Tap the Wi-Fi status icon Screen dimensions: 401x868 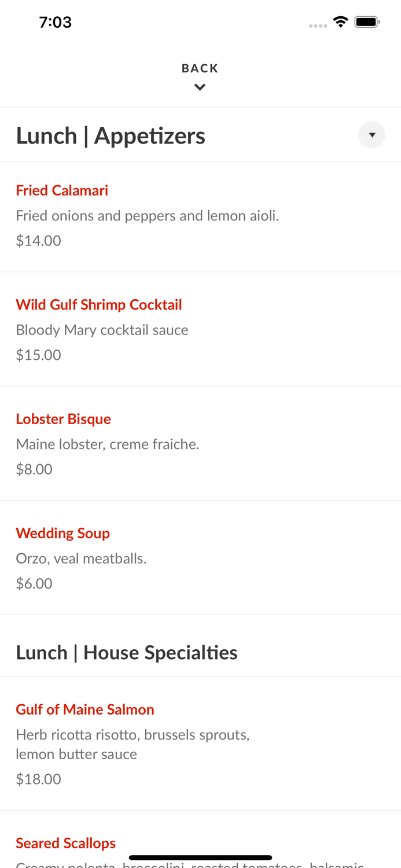340,22
